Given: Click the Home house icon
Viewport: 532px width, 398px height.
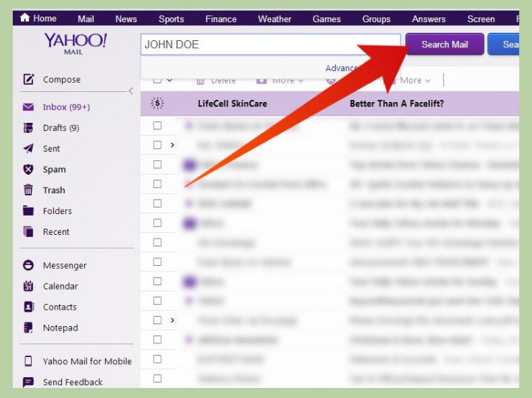Looking at the screenshot, I should click(24, 18).
